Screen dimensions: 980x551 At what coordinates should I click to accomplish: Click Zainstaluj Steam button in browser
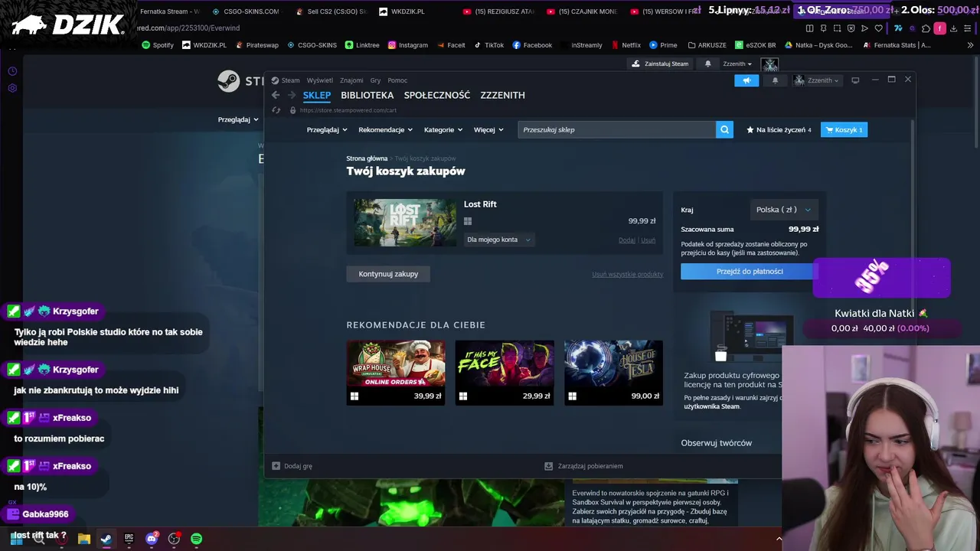pos(660,64)
